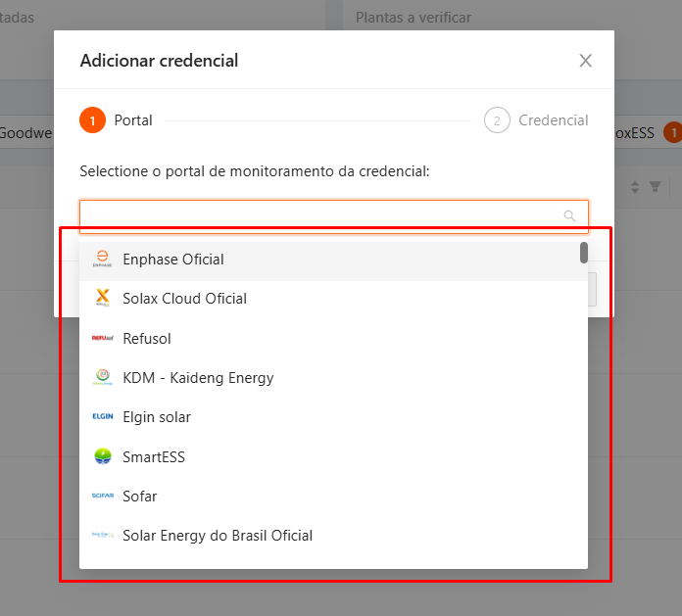Click the Elgin solar logo icon

tap(103, 417)
